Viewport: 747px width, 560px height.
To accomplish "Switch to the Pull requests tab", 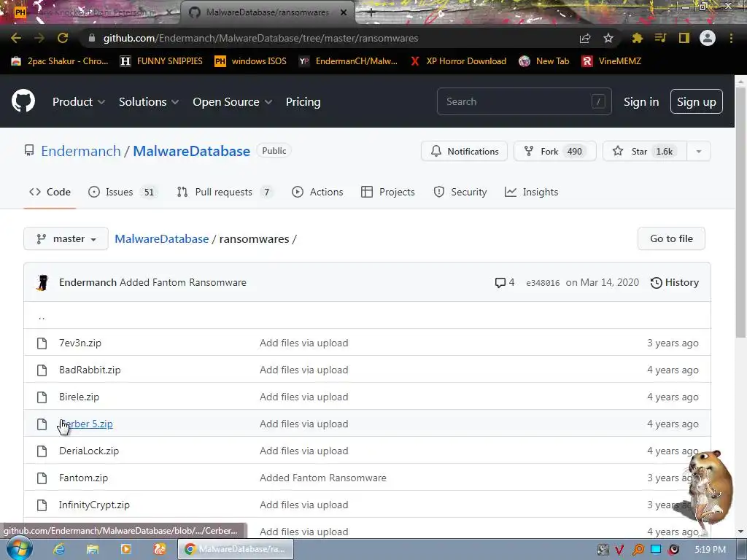I will pos(225,192).
